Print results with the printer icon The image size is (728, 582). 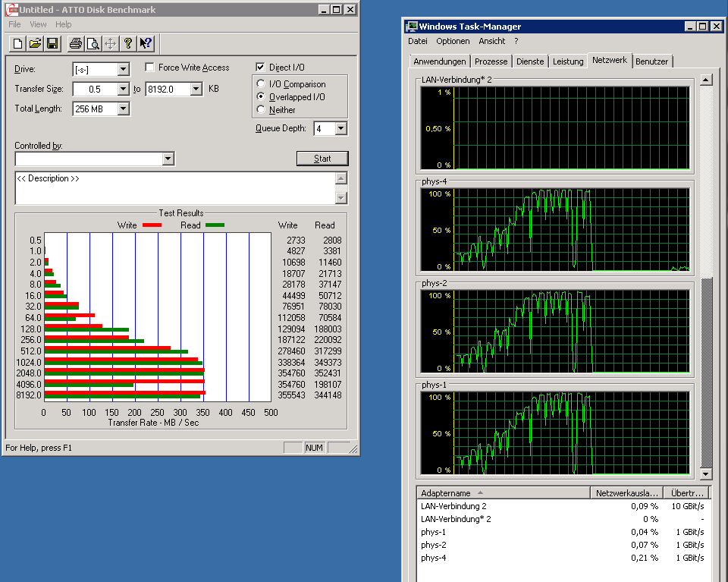[x=76, y=44]
